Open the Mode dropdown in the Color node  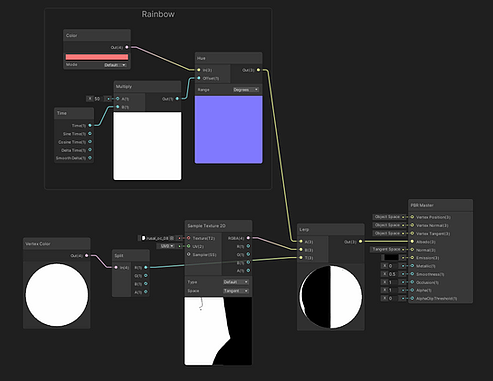pyautogui.click(x=115, y=65)
